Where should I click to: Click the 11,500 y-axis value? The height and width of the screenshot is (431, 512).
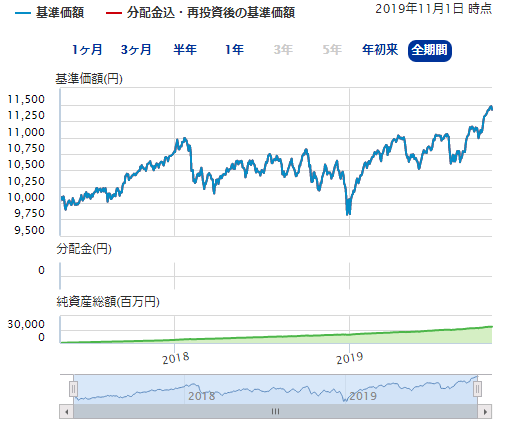(26, 99)
